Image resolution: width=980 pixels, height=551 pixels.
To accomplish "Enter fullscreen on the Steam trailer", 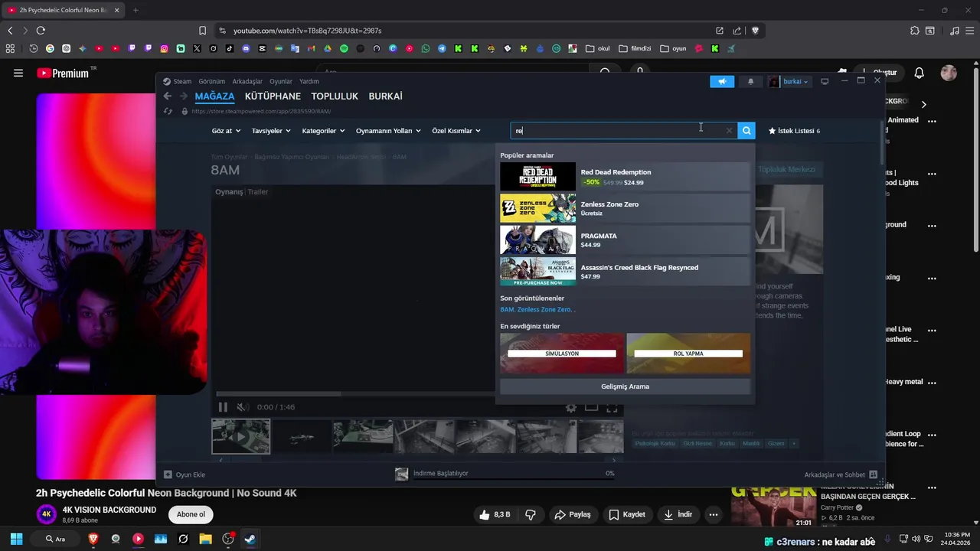I will 612,407.
